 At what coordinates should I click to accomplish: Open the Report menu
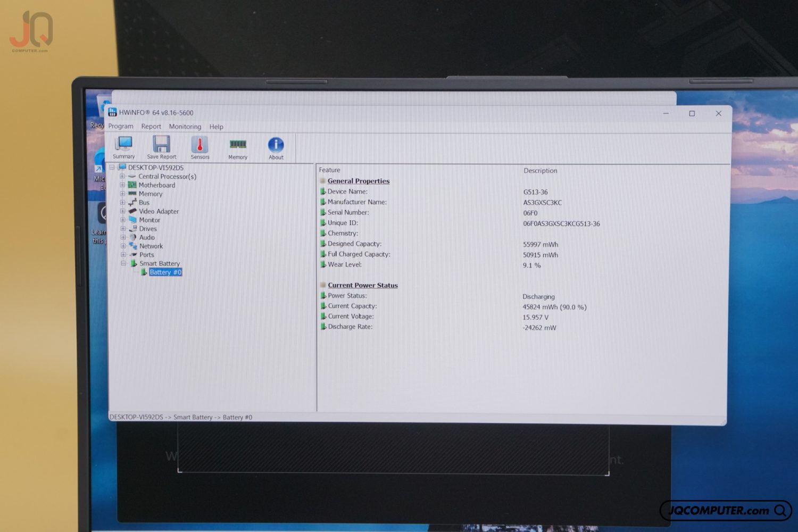coord(151,127)
